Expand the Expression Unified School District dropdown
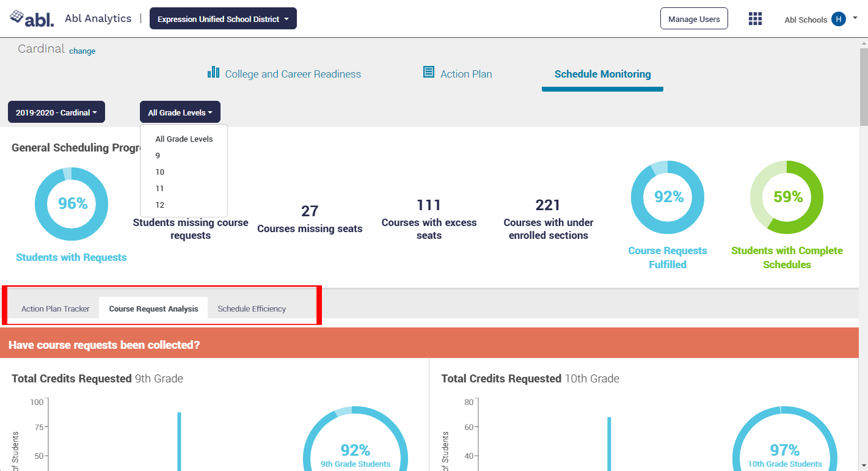The width and height of the screenshot is (868, 471). click(x=223, y=19)
